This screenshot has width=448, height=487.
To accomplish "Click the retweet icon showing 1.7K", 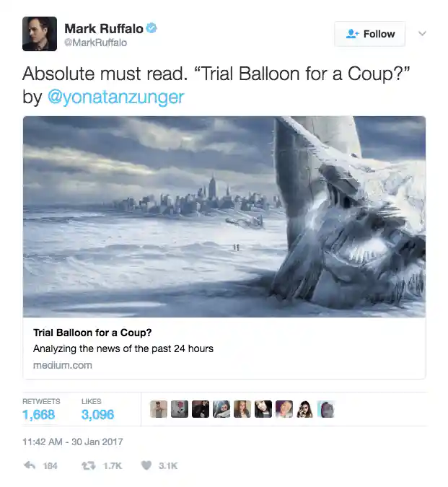I will click(88, 465).
